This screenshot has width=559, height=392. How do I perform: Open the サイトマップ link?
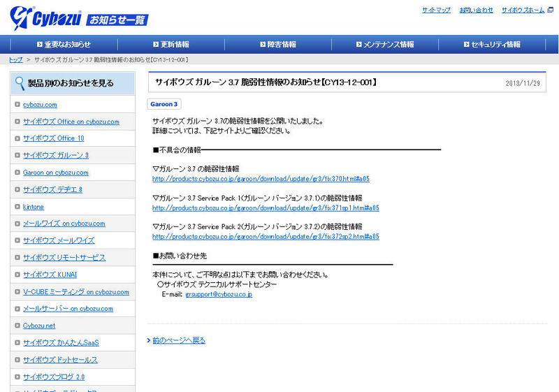(x=436, y=10)
